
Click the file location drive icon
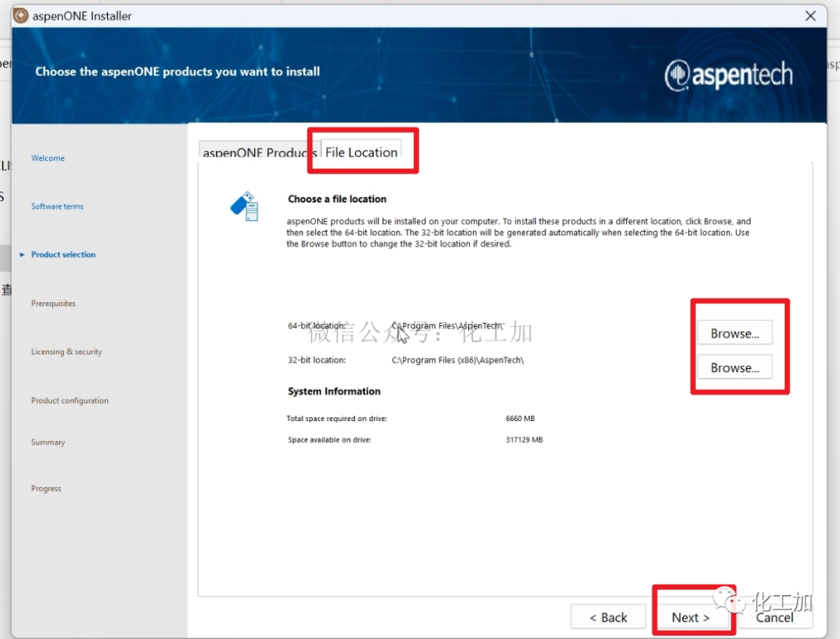(x=245, y=206)
